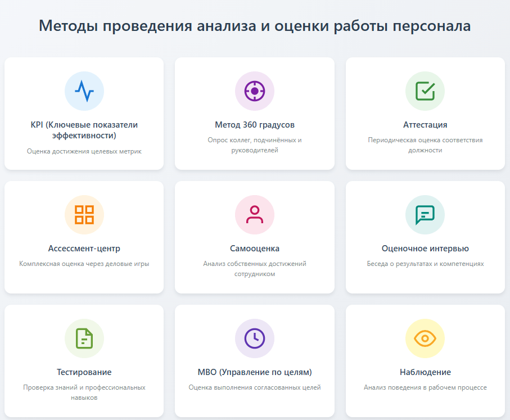Select the card title "Оценочное интервью"

click(425, 248)
